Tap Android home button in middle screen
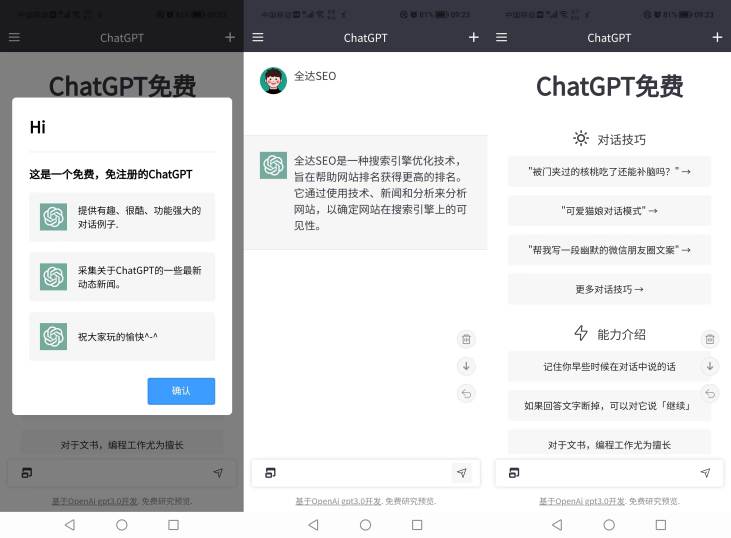This screenshot has width=731, height=538. (x=366, y=525)
